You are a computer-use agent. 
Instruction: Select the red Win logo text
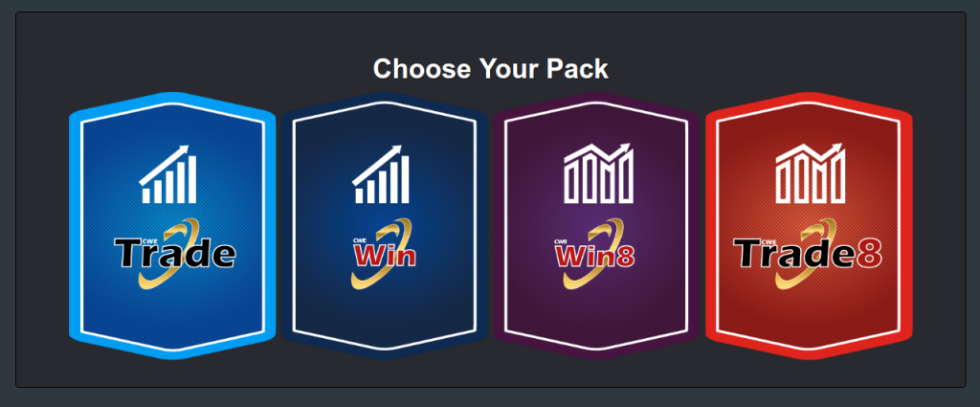click(x=385, y=256)
